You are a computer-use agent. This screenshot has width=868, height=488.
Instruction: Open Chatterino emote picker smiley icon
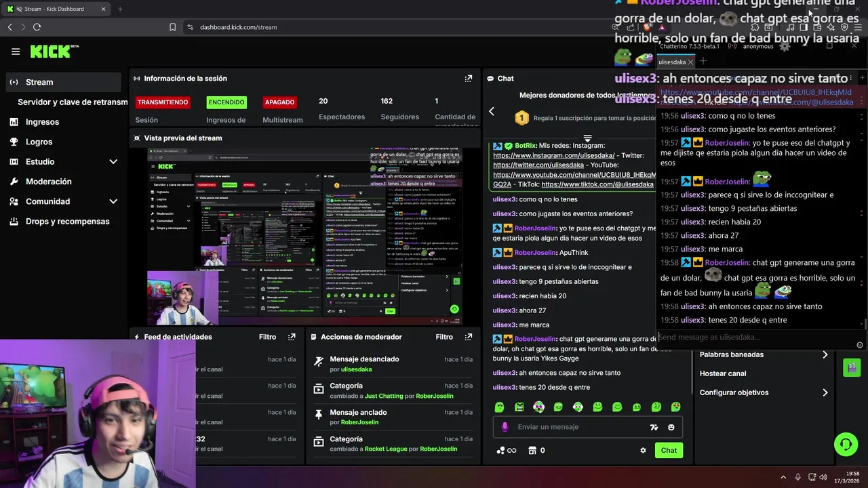point(860,345)
